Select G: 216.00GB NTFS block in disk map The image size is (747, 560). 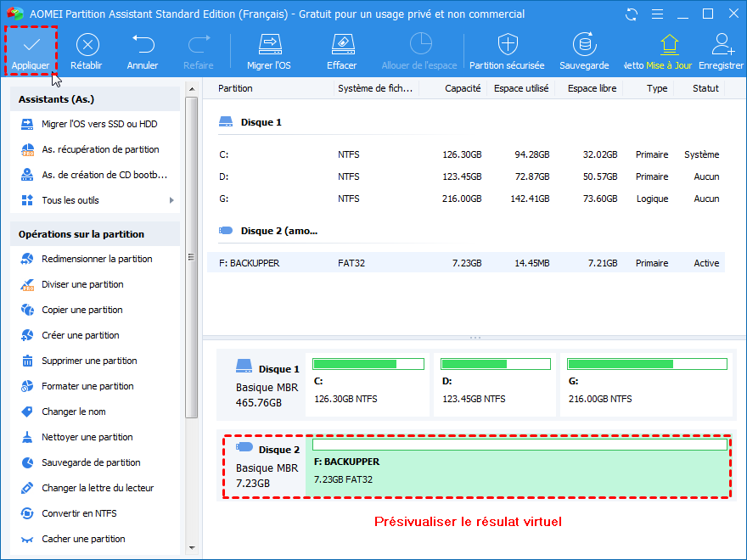[x=646, y=384]
